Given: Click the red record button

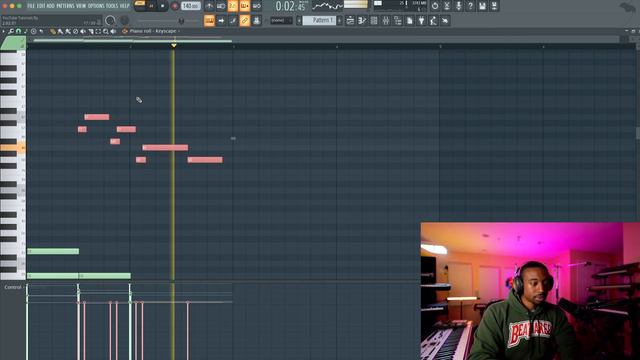Looking at the screenshot, I should coord(174,6).
